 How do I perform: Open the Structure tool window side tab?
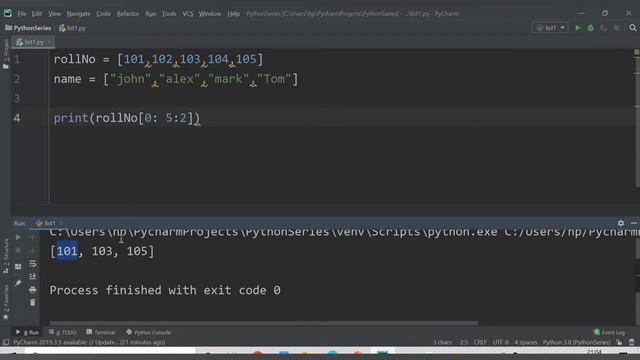pyautogui.click(x=6, y=256)
